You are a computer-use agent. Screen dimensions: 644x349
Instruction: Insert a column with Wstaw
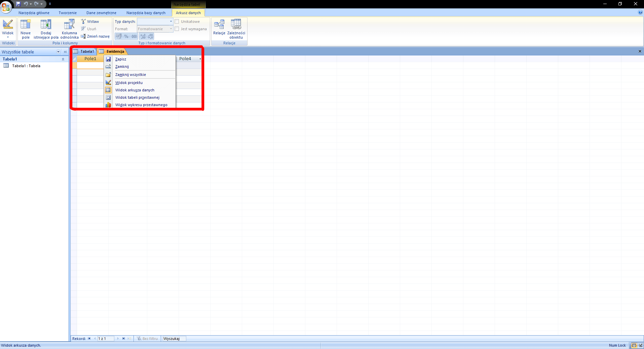coord(90,21)
